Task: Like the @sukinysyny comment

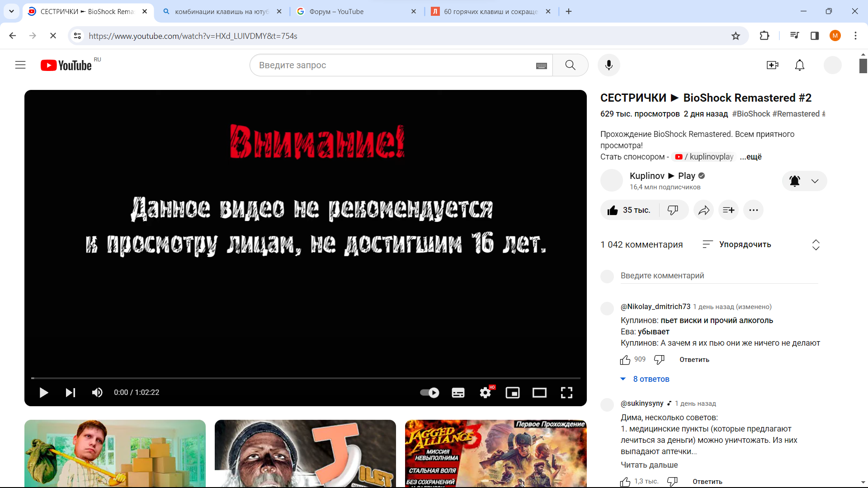Action: (625, 482)
